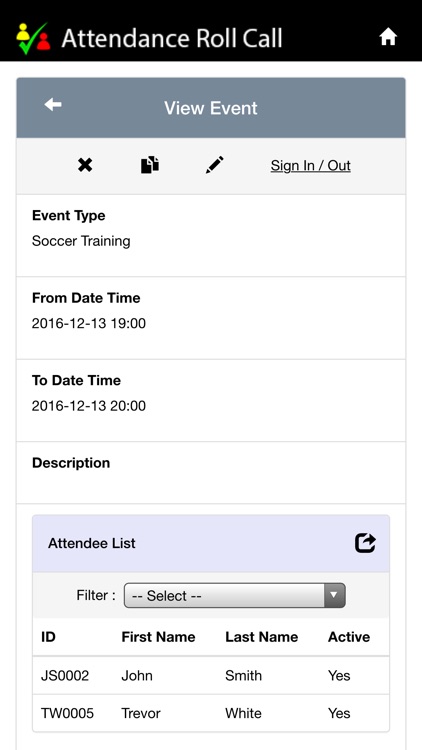Open the Filter select dropdown
The image size is (422, 750).
[234, 596]
